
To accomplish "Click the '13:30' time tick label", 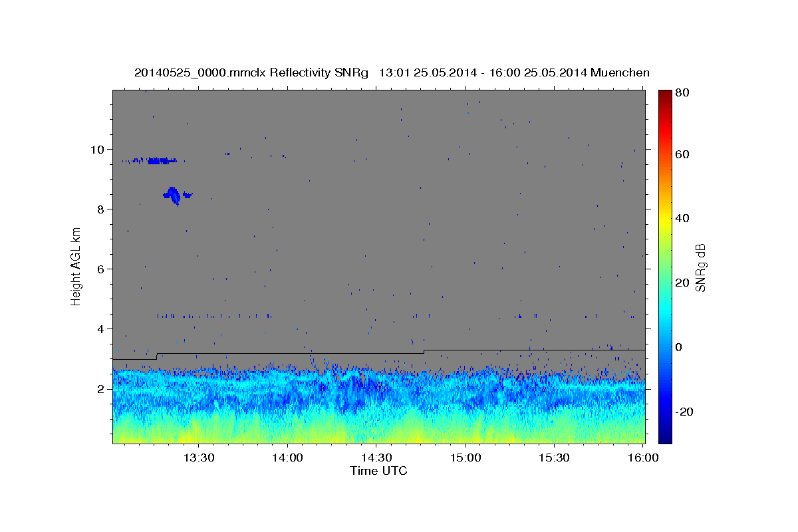I will point(198,458).
